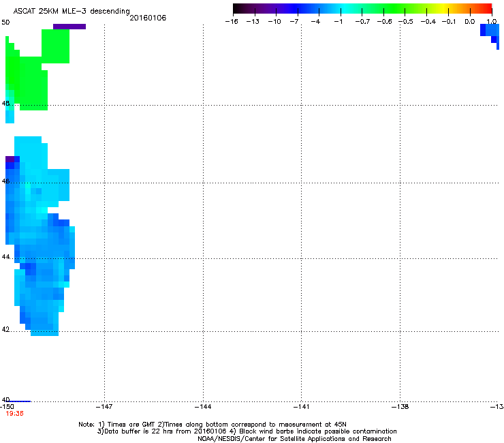Image resolution: width=504 pixels, height=443 pixels.
Task: Click the longitude label -141
Action: pyautogui.click(x=302, y=407)
